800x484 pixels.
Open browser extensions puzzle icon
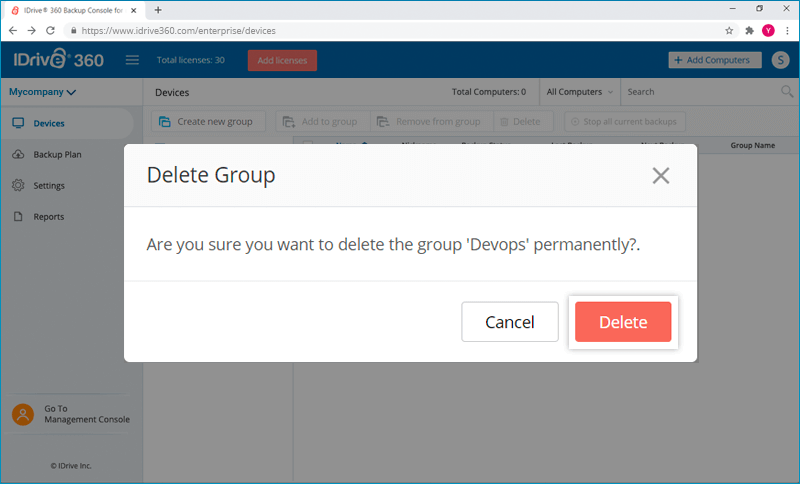(749, 31)
